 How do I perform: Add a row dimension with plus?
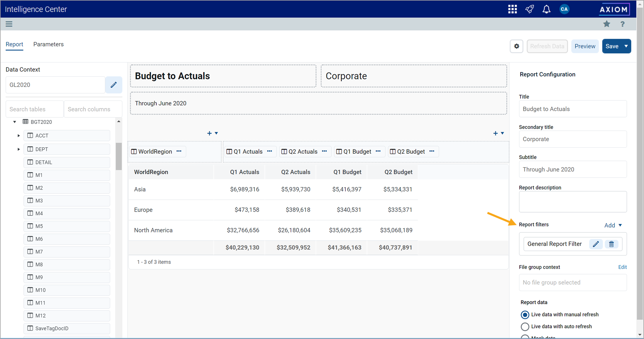[x=209, y=133]
